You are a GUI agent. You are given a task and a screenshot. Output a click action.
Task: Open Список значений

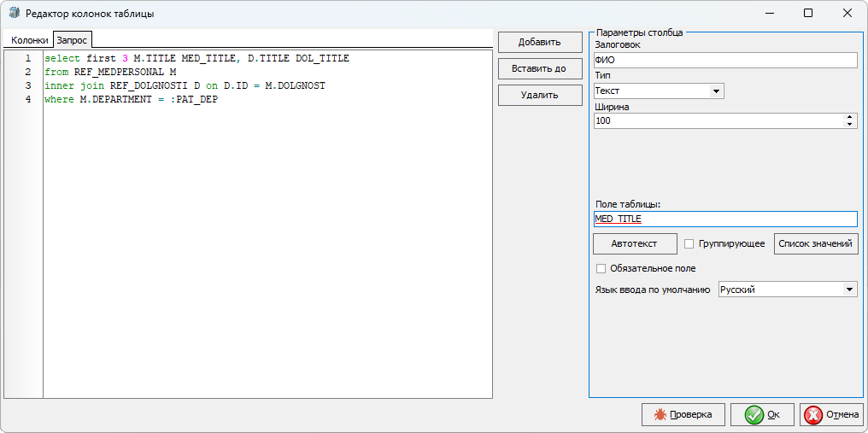pyautogui.click(x=815, y=243)
